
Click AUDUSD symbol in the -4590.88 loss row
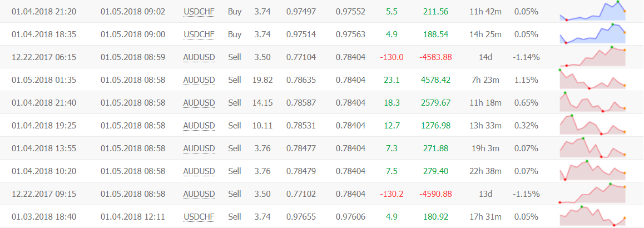(x=199, y=194)
